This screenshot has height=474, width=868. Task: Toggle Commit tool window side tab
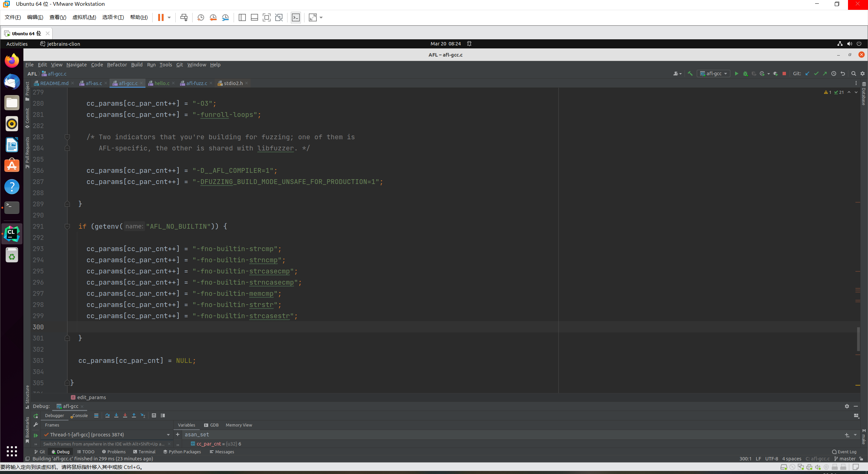coord(27,118)
